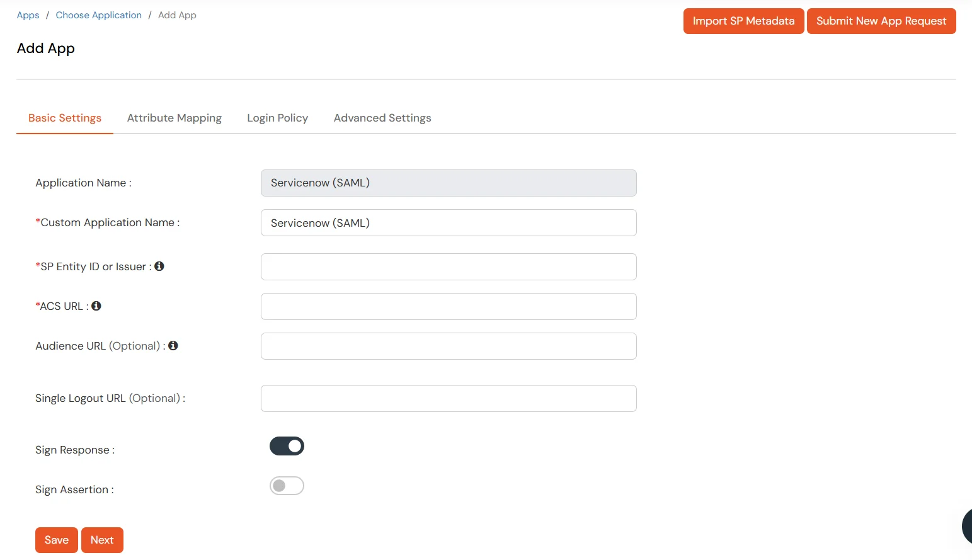Click the Custom Application Name input field

[448, 222]
